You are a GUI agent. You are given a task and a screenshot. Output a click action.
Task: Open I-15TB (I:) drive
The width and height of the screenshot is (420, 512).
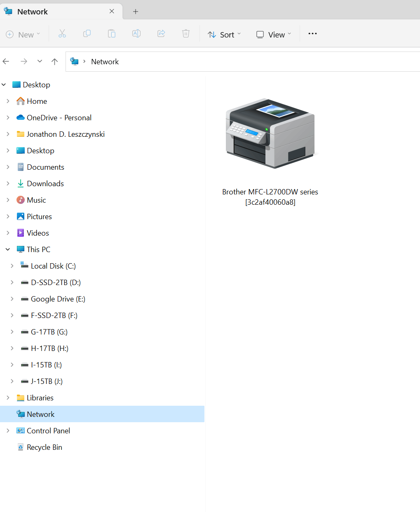pyautogui.click(x=46, y=365)
